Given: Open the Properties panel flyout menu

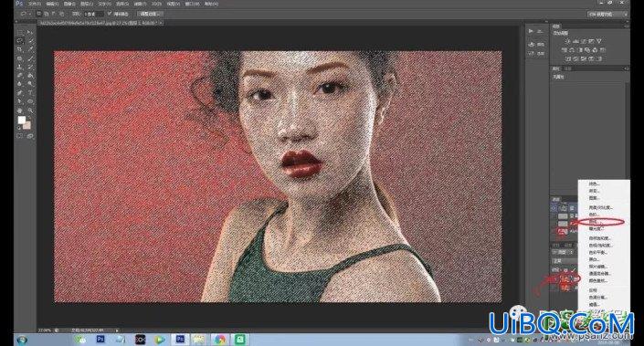Looking at the screenshot, I should [x=627, y=68].
